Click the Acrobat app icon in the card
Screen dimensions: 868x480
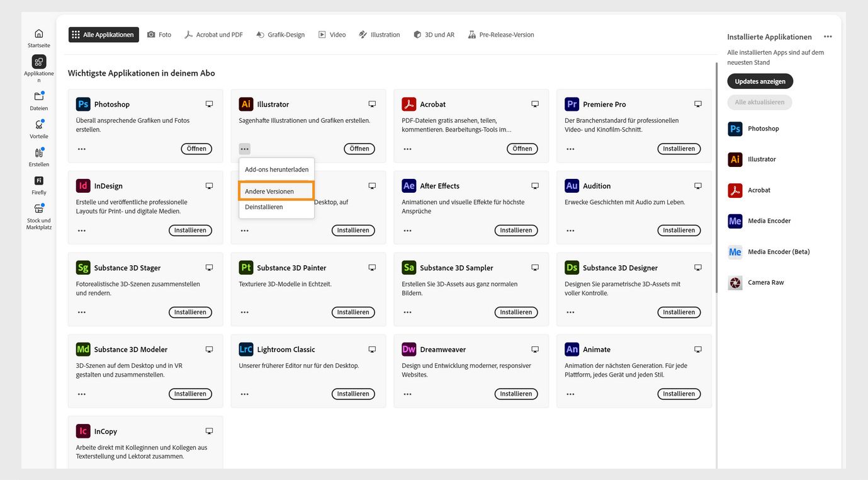409,104
